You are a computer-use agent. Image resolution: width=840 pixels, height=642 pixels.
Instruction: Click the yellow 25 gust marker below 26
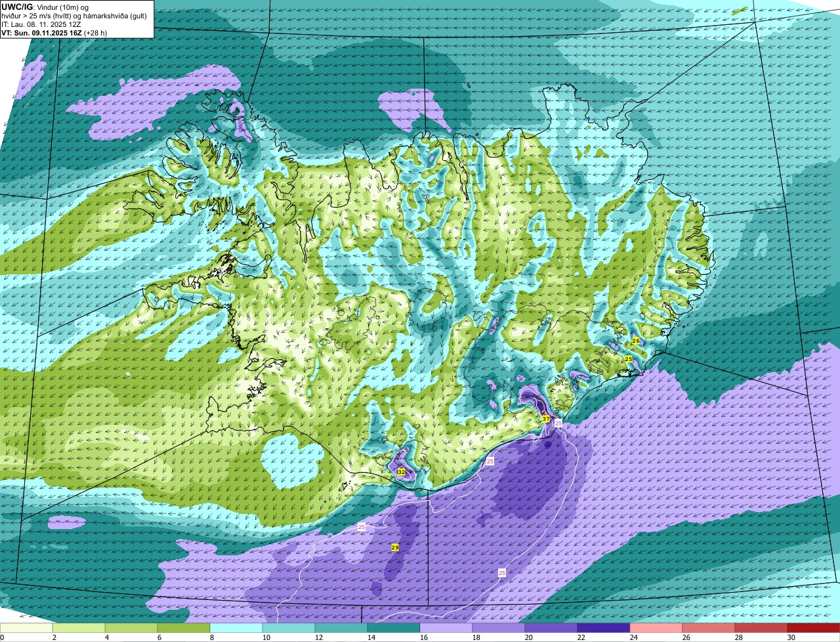pyautogui.click(x=629, y=359)
